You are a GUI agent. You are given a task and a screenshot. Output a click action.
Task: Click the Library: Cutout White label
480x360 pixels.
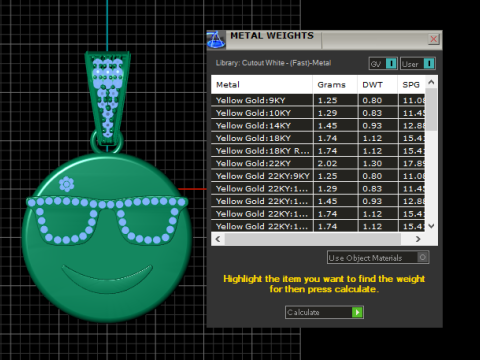pos(273,63)
